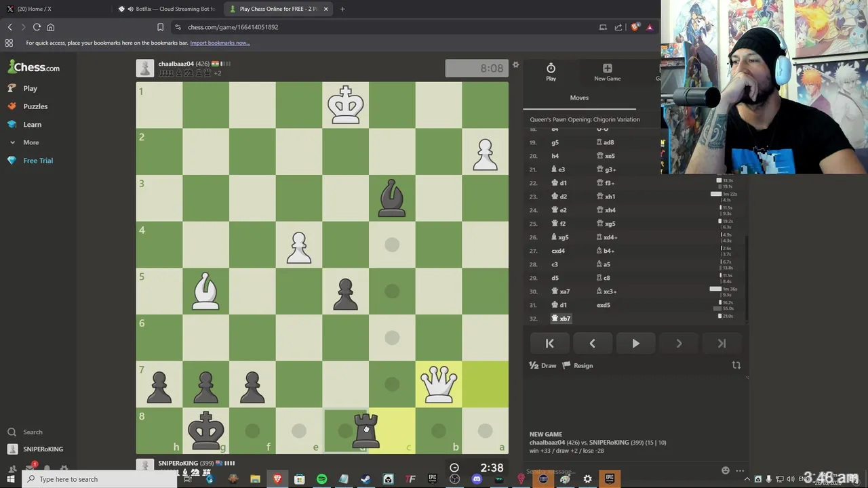This screenshot has width=868, height=488.
Task: Select the Play tab with stopwatch icon
Action: (x=551, y=72)
